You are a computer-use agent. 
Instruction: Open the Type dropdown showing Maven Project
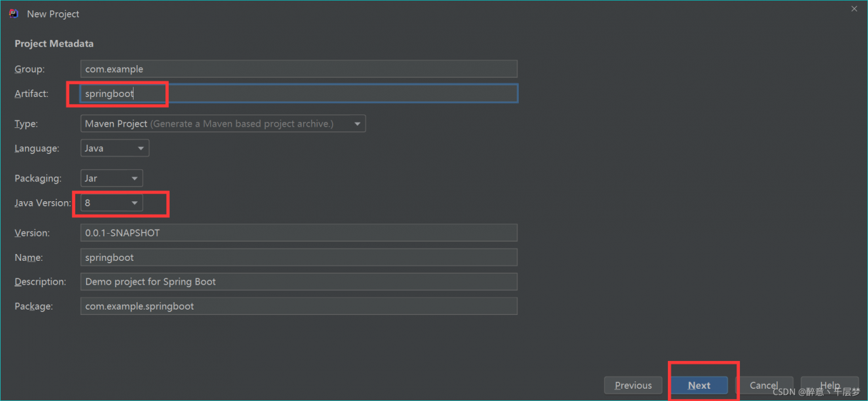(222, 124)
